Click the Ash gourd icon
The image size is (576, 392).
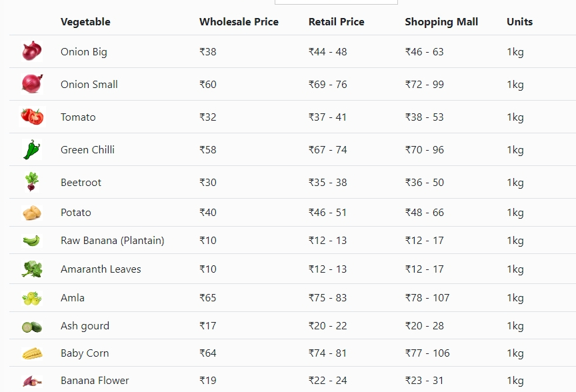pyautogui.click(x=32, y=327)
